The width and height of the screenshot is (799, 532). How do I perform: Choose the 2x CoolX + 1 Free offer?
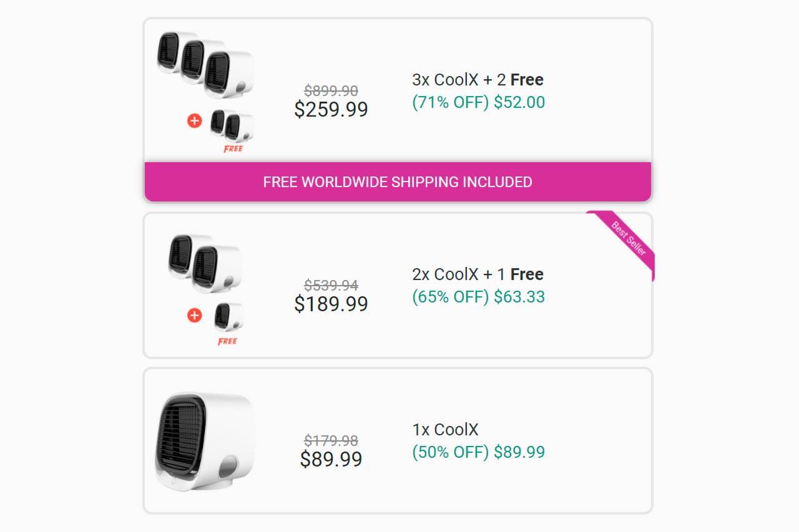(x=478, y=274)
